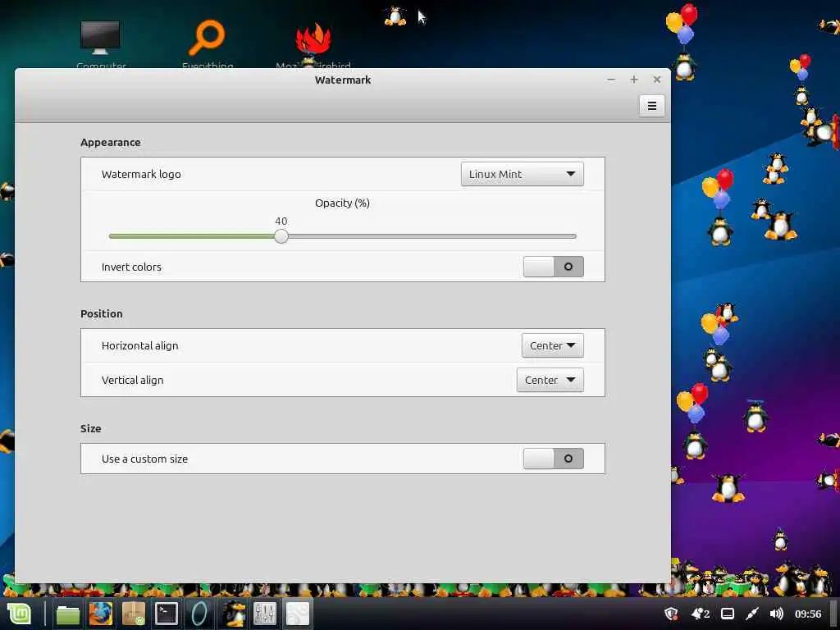Toggle the Invert colors switch
840x630 pixels.
tap(553, 267)
